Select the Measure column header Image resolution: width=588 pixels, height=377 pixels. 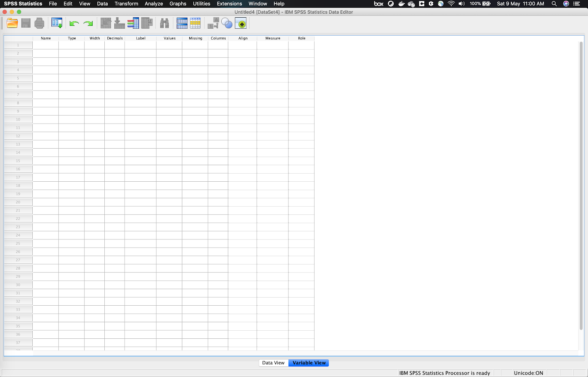273,38
